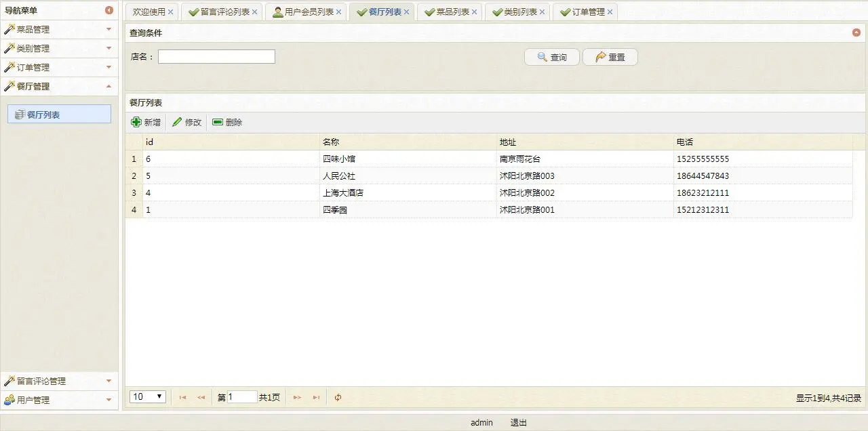Image resolution: width=868 pixels, height=431 pixels.
Task: Click phone number 15212312311
Action: click(x=703, y=210)
